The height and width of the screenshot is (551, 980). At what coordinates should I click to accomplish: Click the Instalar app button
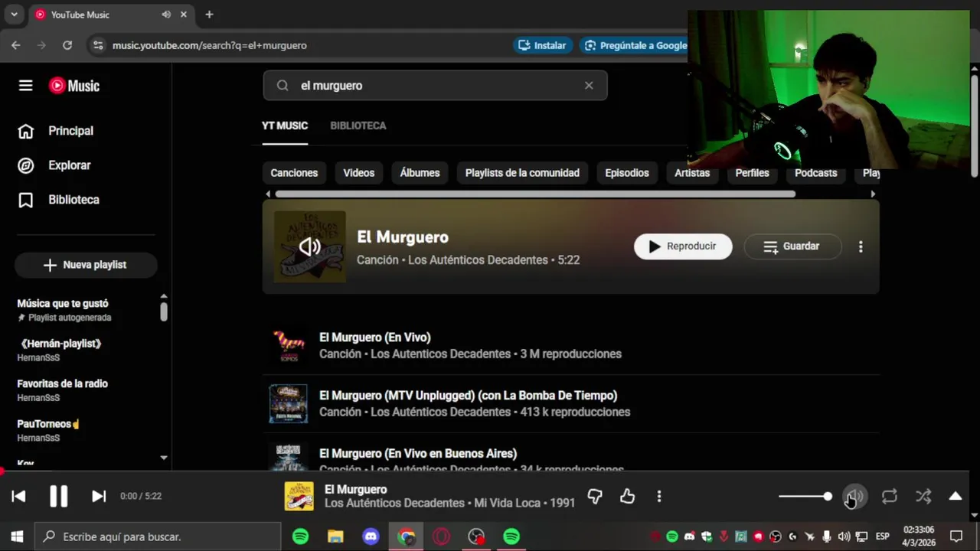542,45
